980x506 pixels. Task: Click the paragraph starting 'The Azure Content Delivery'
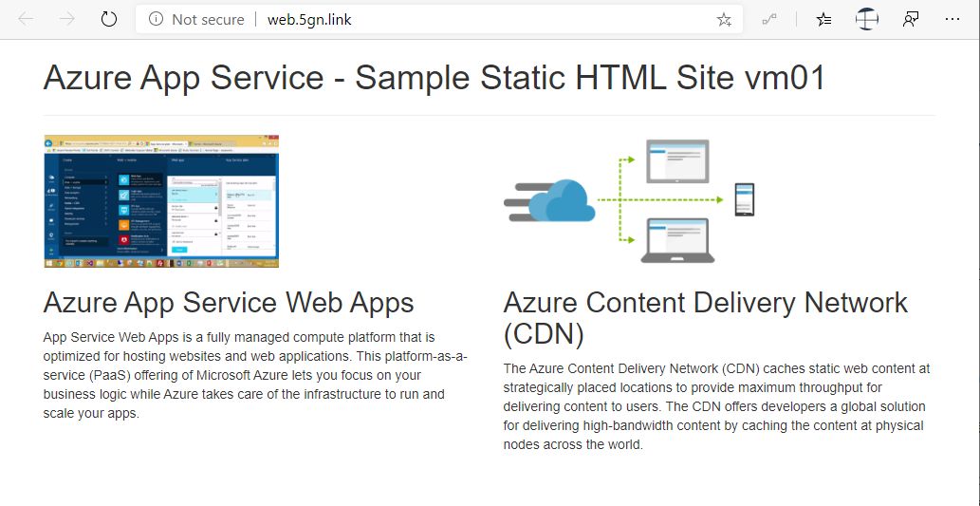[x=717, y=406]
